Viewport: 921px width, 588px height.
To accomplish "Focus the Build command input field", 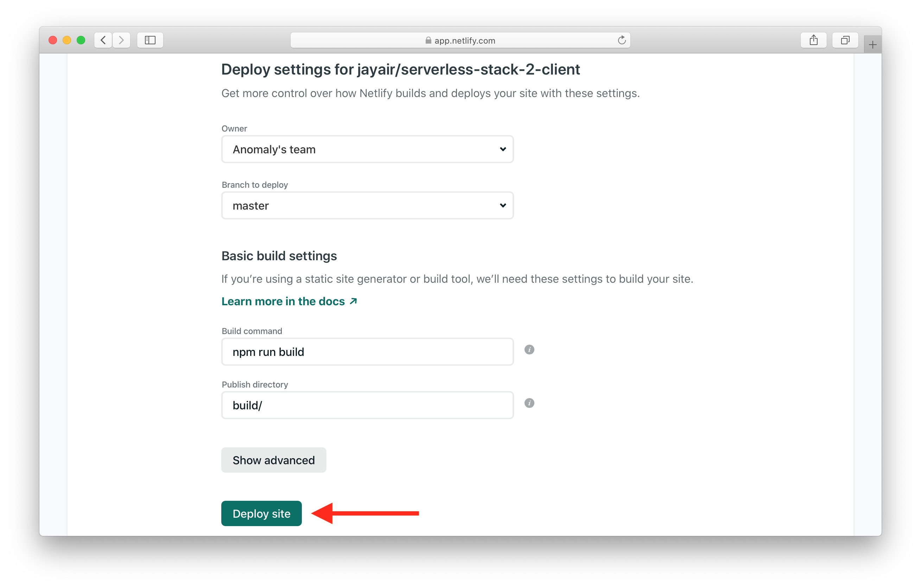I will (x=367, y=352).
